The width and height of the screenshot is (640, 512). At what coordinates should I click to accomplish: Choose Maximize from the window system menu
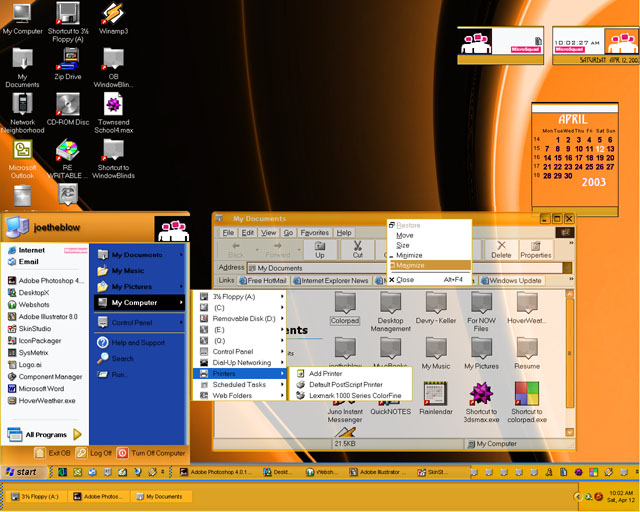(x=429, y=265)
